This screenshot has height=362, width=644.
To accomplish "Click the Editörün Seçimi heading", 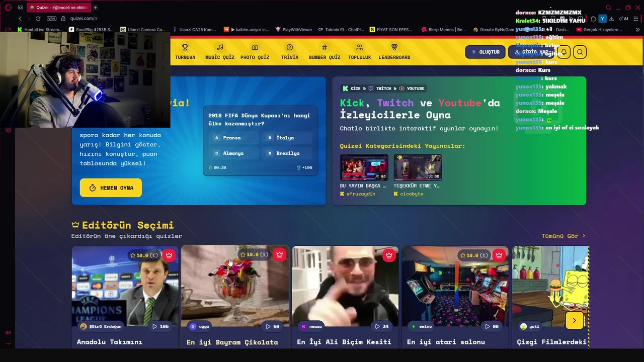I will [x=128, y=225].
